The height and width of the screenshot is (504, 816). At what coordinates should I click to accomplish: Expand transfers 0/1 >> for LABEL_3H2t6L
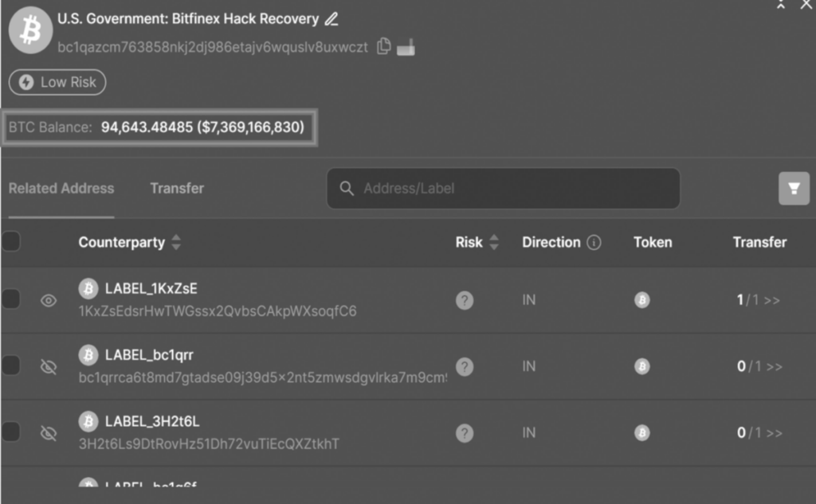pos(759,433)
